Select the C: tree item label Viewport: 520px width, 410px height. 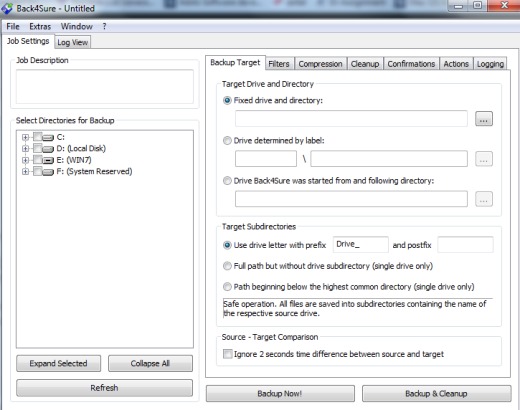click(x=61, y=137)
